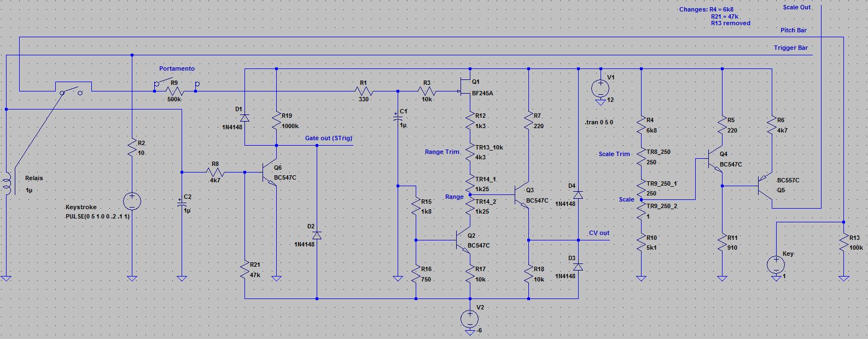Click the C1 capacitor symbol
The image size is (868, 339).
point(398,116)
